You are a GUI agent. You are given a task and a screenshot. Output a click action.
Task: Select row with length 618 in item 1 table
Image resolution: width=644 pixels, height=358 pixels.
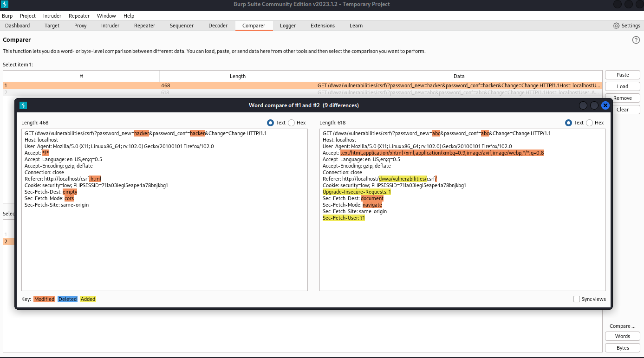tap(302, 92)
